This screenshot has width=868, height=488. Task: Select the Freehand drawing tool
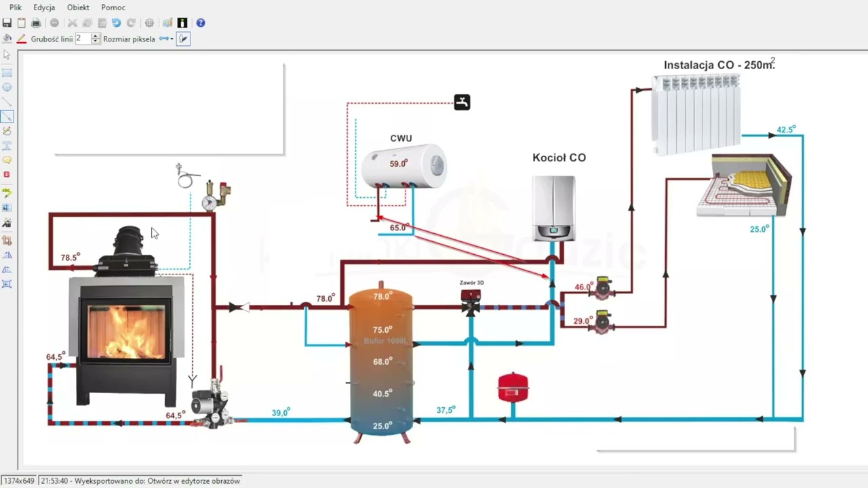coord(7,130)
